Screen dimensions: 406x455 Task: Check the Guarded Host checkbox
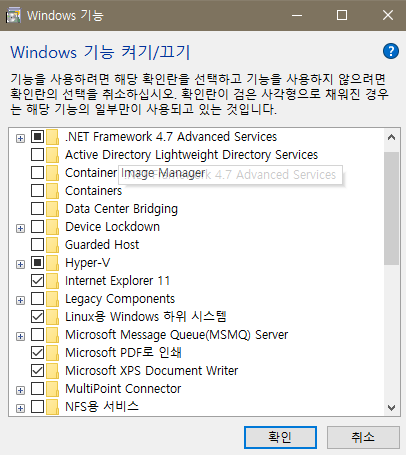(x=37, y=245)
